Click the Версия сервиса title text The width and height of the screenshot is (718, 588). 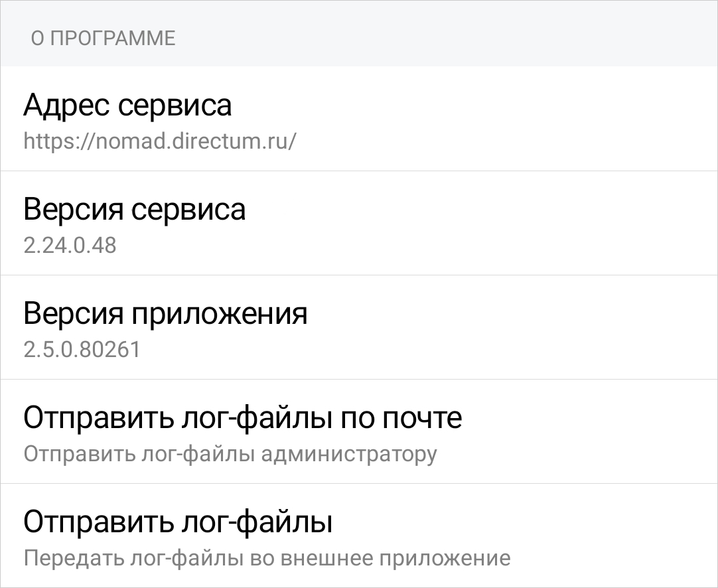tap(134, 210)
